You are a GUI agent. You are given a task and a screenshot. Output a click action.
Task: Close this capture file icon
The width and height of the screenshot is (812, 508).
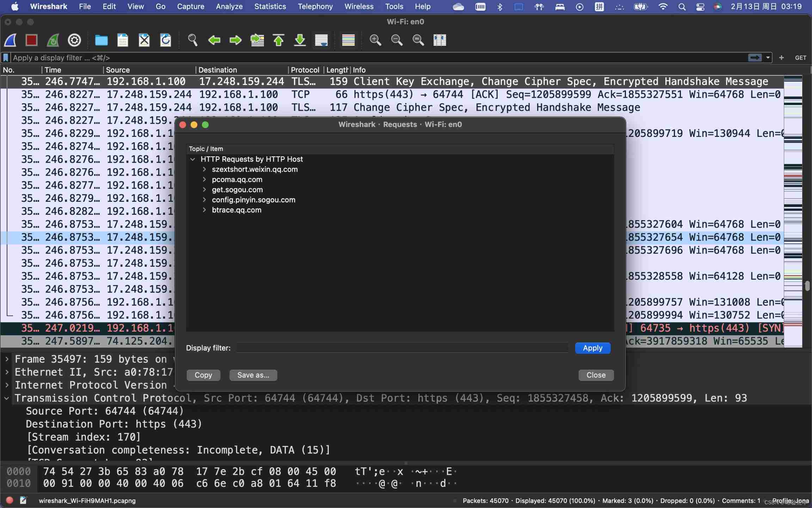(144, 40)
